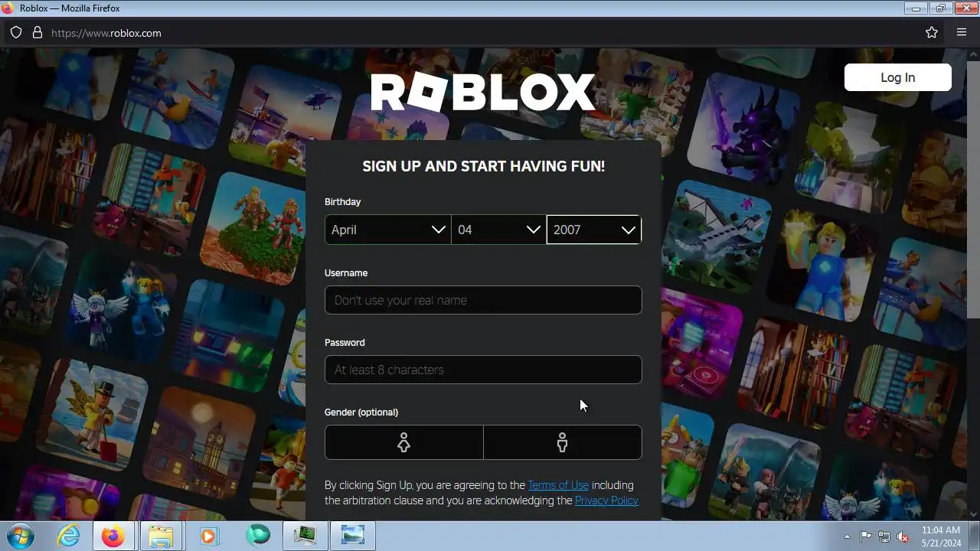
Task: Open the Firefox hamburger menu
Action: [962, 33]
